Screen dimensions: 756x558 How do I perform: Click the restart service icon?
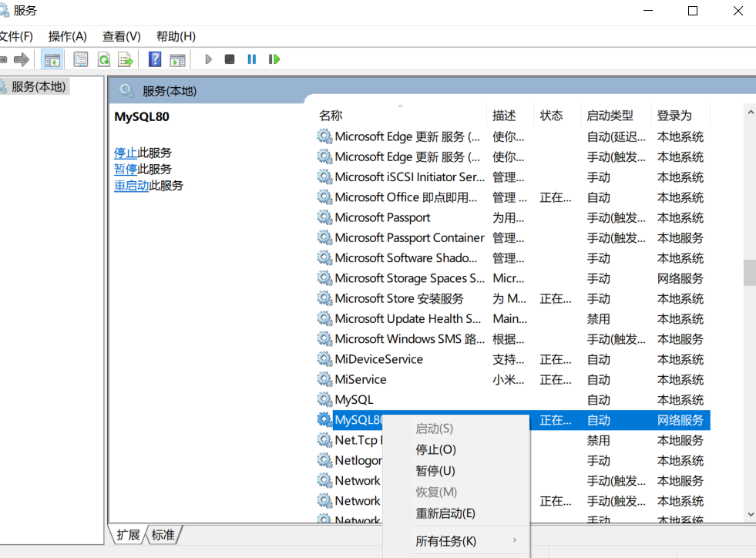click(x=274, y=59)
